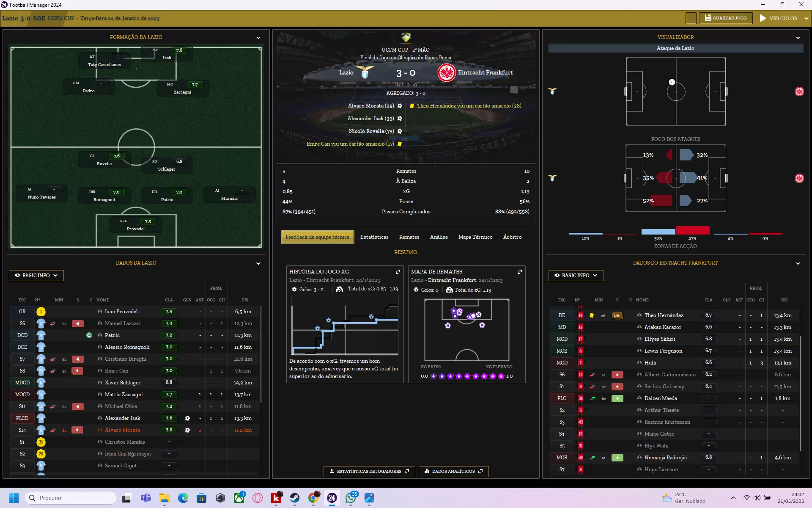Click Alexander Isak's goal icon in match events
Viewport: 812px width, 508px height.
400,119
